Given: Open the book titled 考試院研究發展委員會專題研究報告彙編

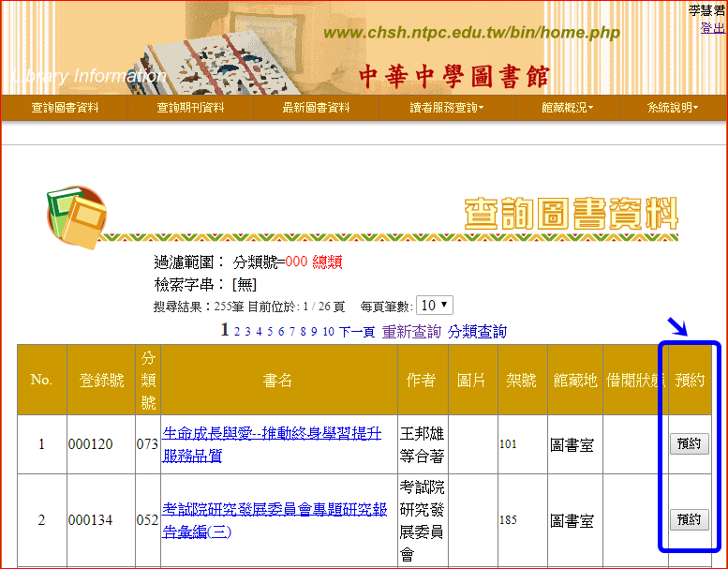Looking at the screenshot, I should click(x=275, y=520).
